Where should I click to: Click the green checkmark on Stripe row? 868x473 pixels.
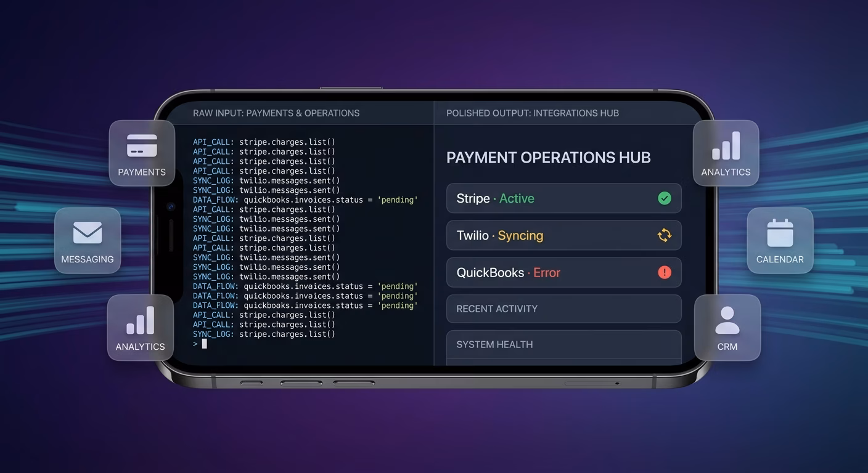click(x=664, y=198)
